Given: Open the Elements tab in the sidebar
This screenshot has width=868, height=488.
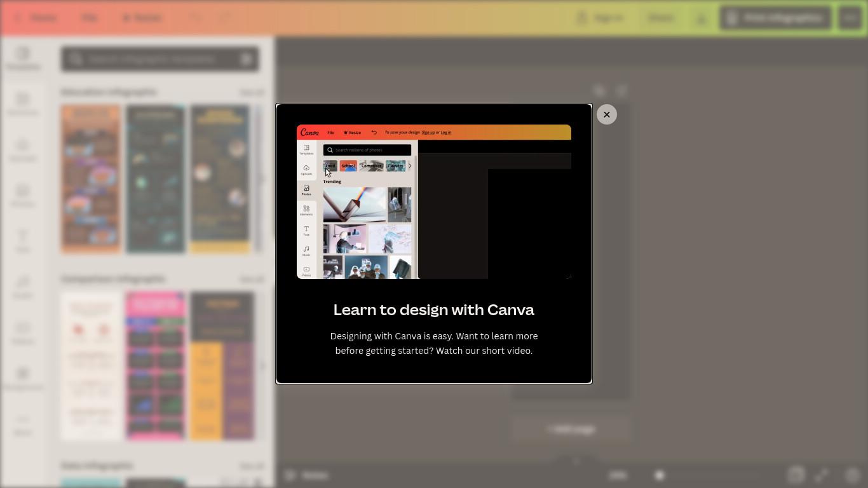Looking at the screenshot, I should coord(23,104).
